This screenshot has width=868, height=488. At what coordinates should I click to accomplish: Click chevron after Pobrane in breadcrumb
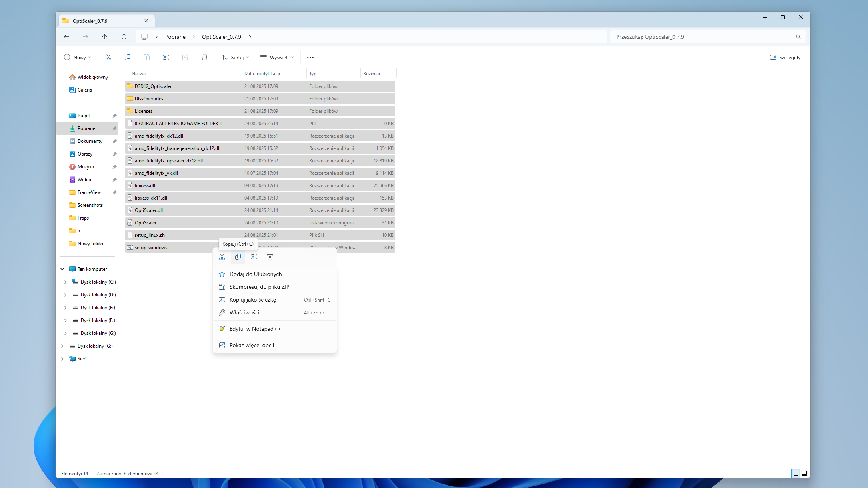point(194,37)
